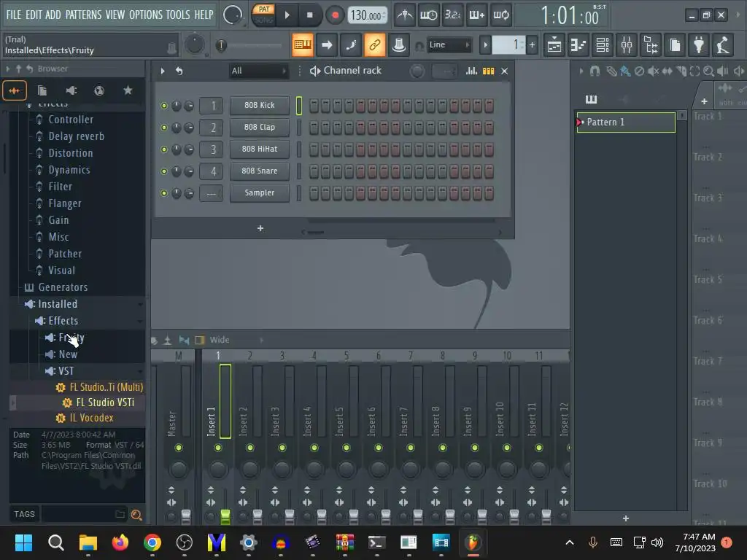Click the metronome icon in the top toolbar

click(404, 15)
